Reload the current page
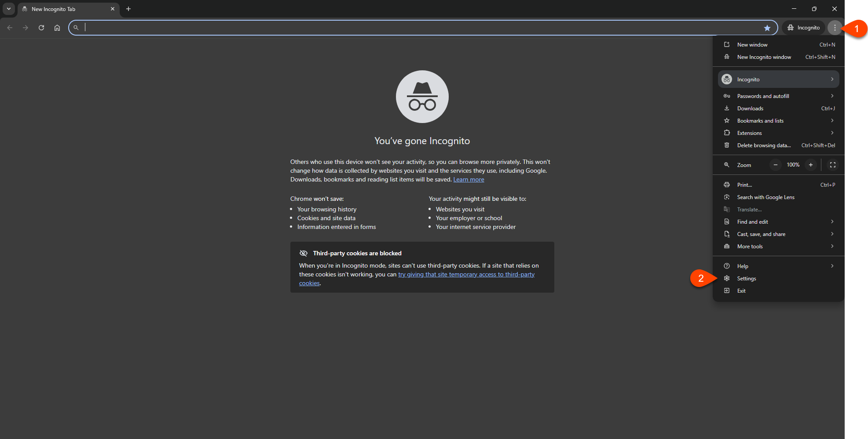The width and height of the screenshot is (868, 439). coord(41,28)
